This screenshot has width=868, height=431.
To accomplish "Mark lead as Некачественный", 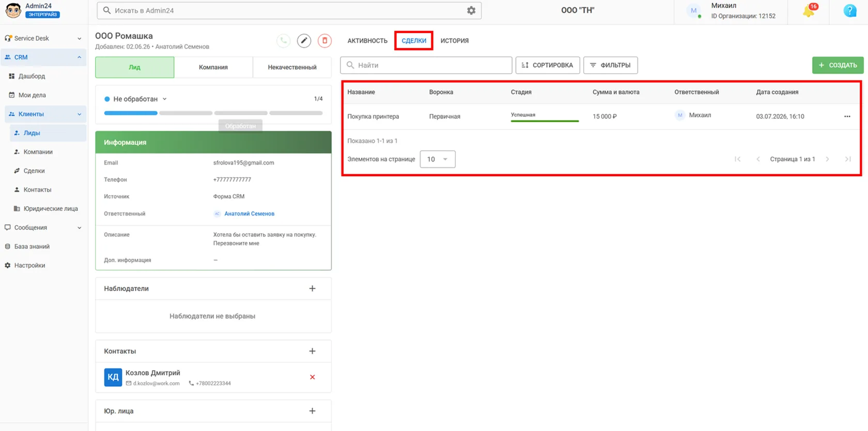I will (x=292, y=67).
